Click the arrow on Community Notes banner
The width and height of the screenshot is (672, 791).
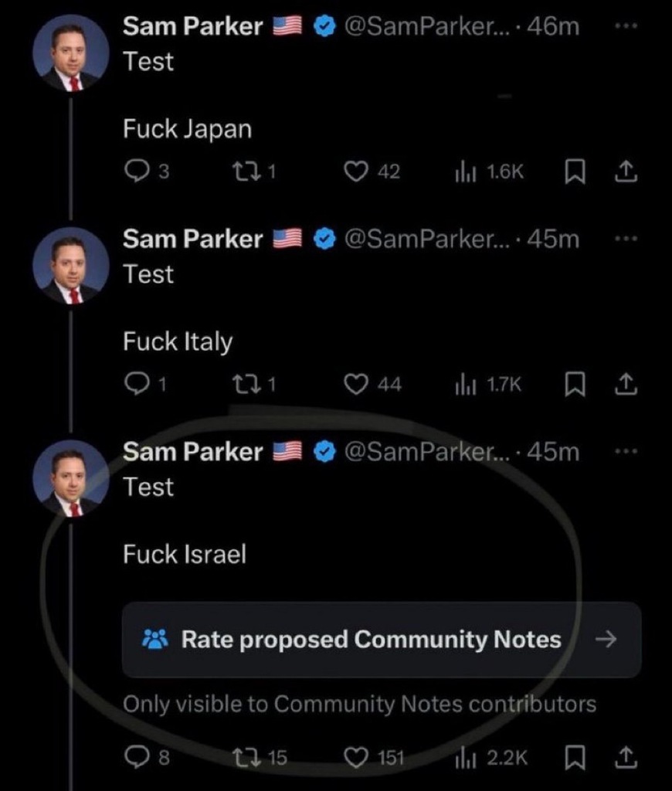pos(607,640)
